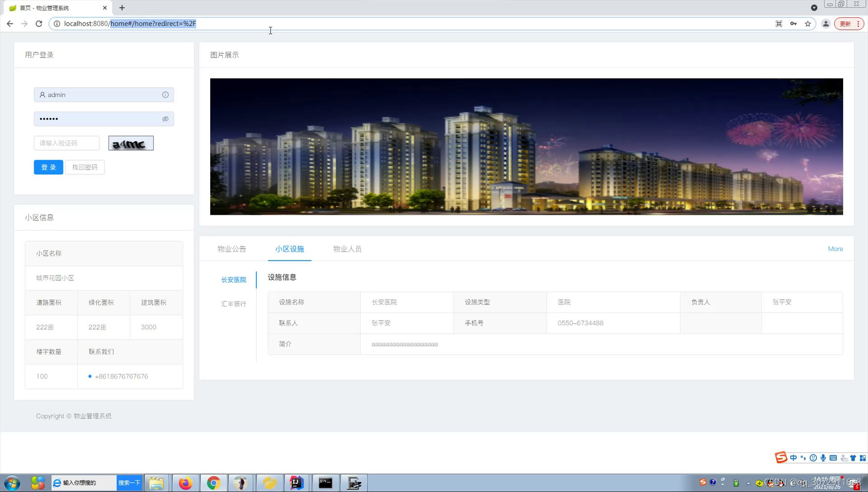The width and height of the screenshot is (868, 492).
Task: Click the 张平安 contact name cell beside 联系人
Action: click(407, 323)
